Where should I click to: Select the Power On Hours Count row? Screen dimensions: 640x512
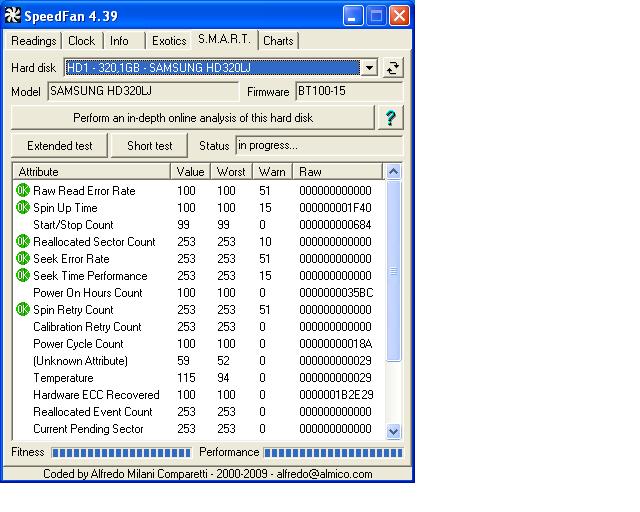pyautogui.click(x=199, y=293)
